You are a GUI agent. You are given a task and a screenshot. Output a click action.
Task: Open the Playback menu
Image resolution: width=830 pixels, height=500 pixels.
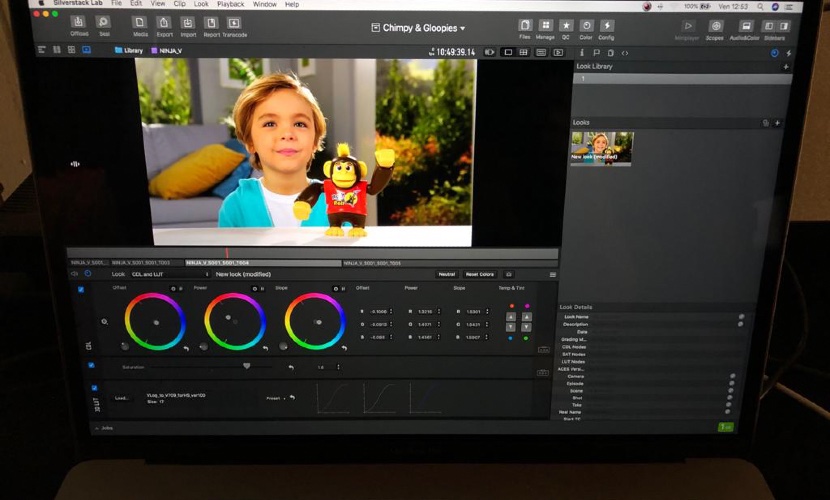click(x=230, y=4)
